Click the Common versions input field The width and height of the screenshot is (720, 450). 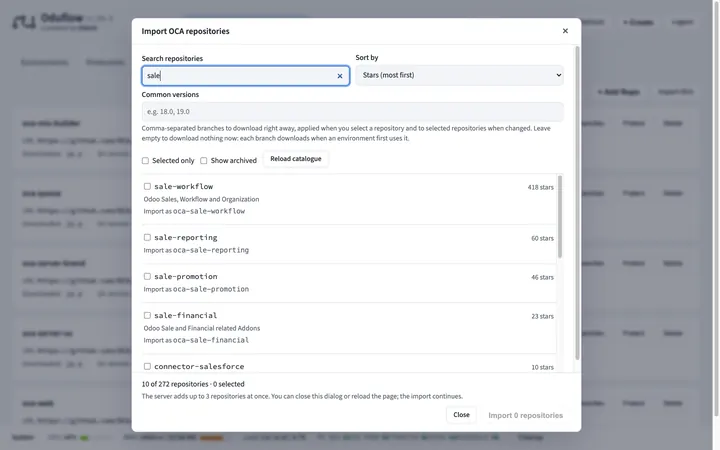352,112
